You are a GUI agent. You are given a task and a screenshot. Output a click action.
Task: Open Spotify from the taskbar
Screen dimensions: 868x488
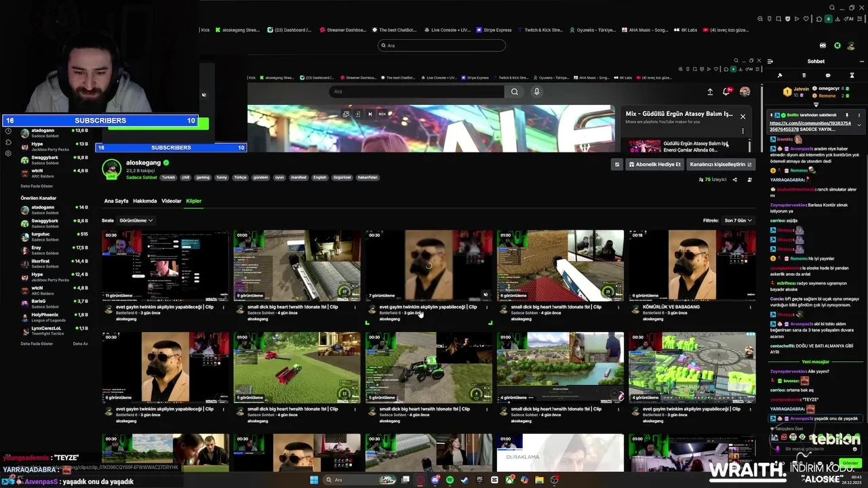(x=450, y=480)
